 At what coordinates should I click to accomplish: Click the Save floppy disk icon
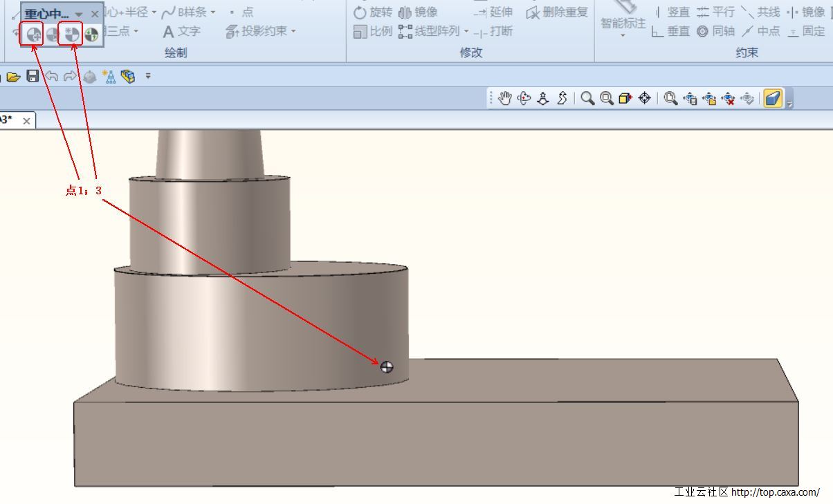[33, 76]
